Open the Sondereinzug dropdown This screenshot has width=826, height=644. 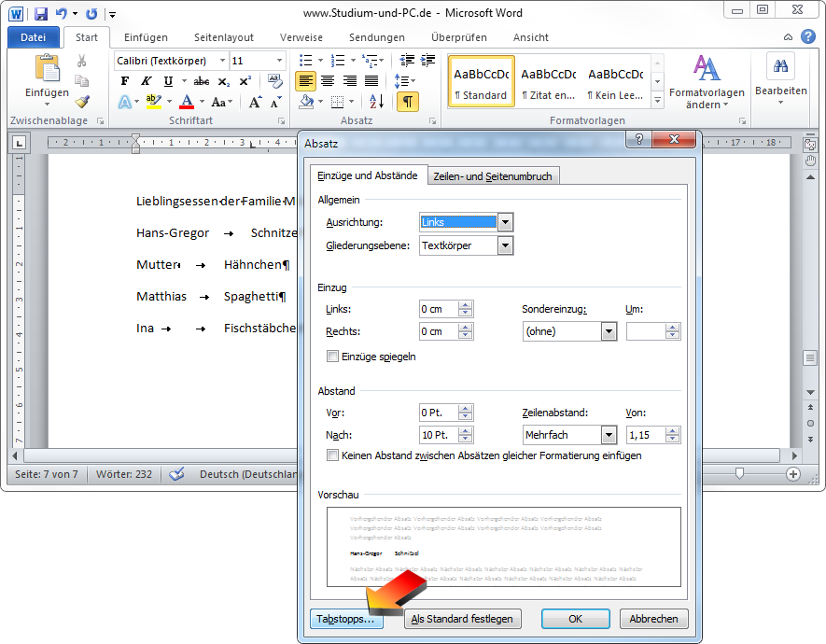click(609, 331)
